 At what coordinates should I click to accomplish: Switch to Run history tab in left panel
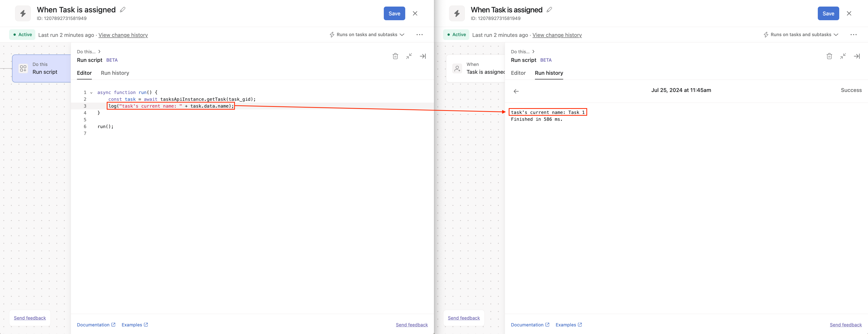pyautogui.click(x=115, y=73)
